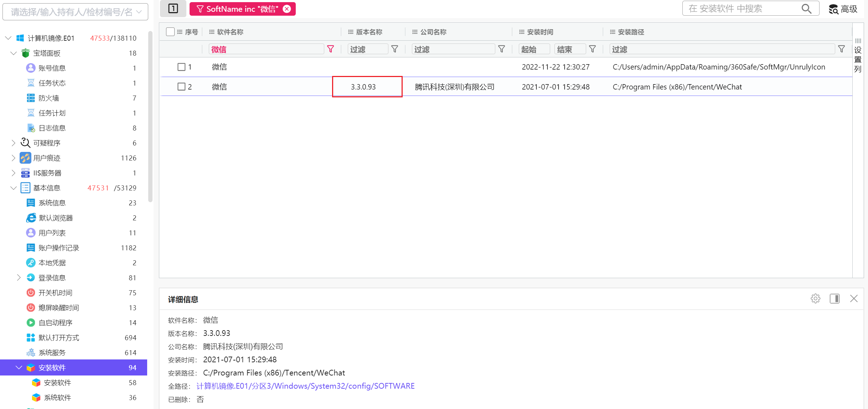Screen dimensions: 868x409
Task: Click the search magnifier icon
Action: [806, 9]
